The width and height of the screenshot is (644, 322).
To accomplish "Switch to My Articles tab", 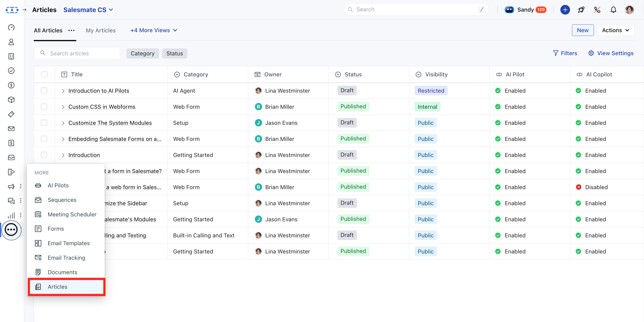I will pos(100,30).
